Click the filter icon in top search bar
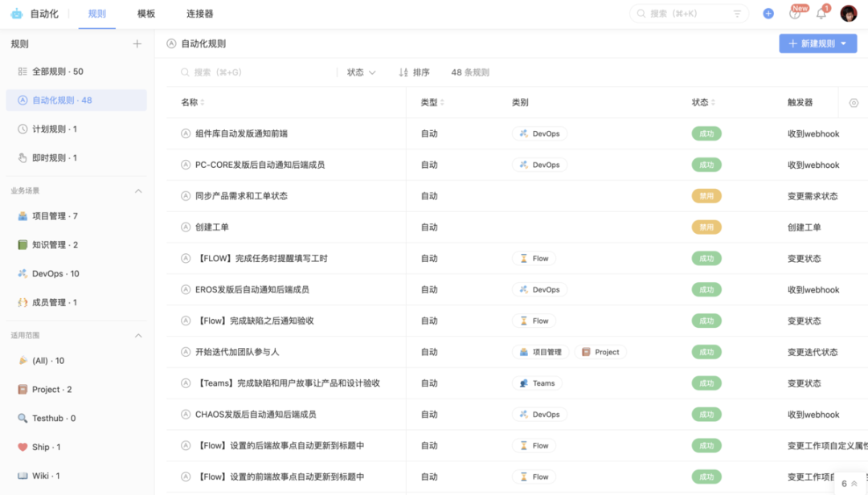 [737, 14]
